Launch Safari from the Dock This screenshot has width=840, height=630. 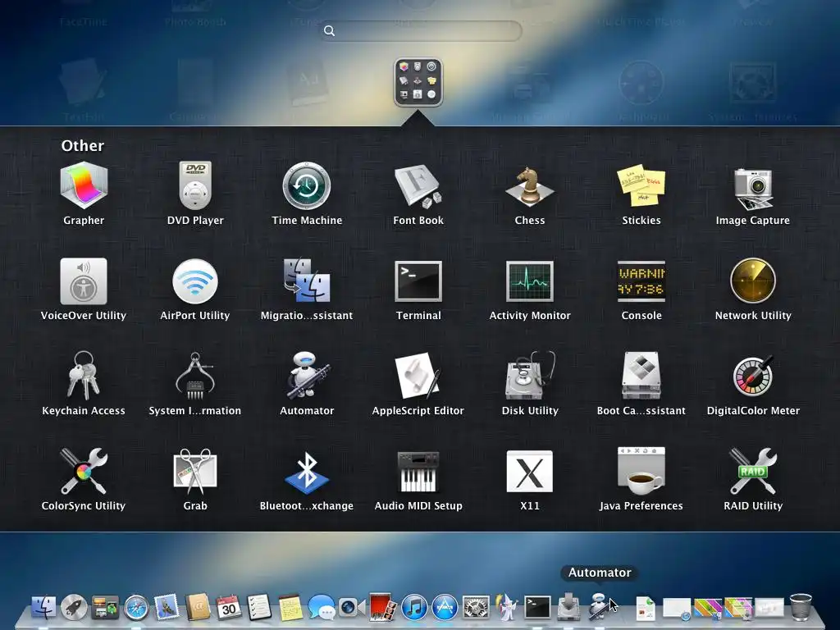point(136,608)
